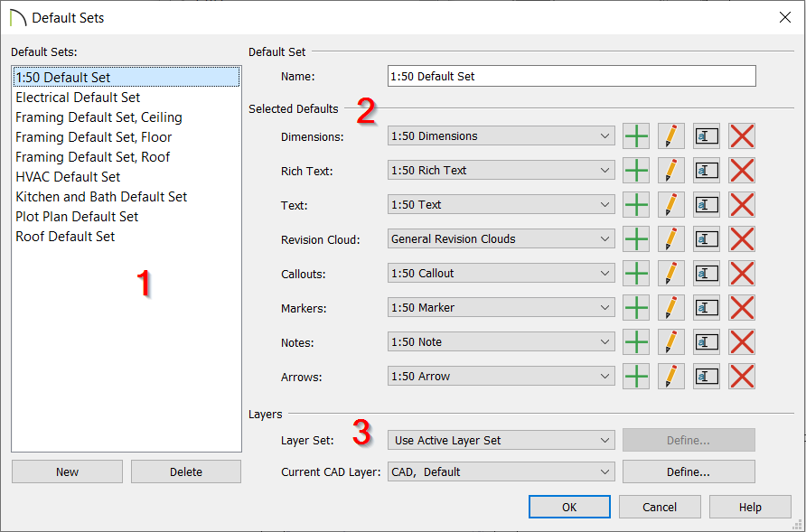Close the Default Sets dialog

click(785, 17)
